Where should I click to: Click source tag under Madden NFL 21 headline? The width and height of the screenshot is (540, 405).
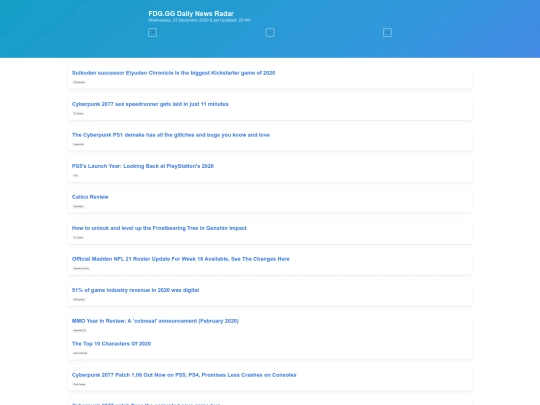coord(81,268)
